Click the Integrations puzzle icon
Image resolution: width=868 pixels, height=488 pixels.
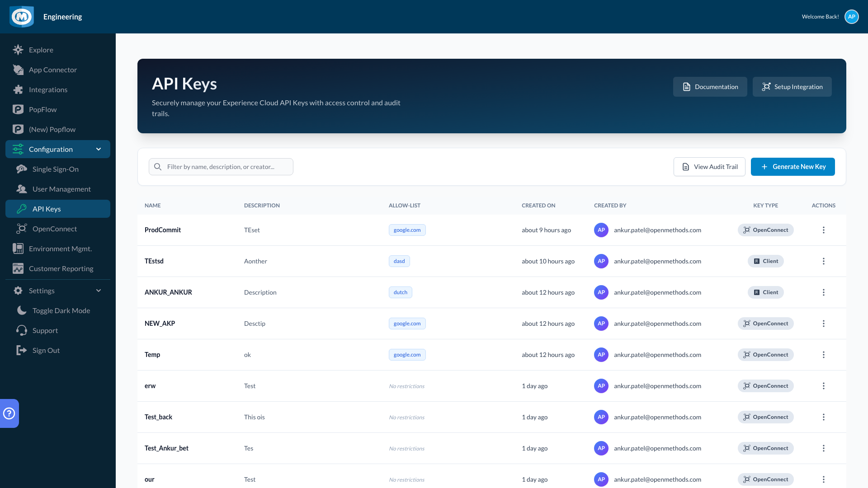tap(18, 89)
